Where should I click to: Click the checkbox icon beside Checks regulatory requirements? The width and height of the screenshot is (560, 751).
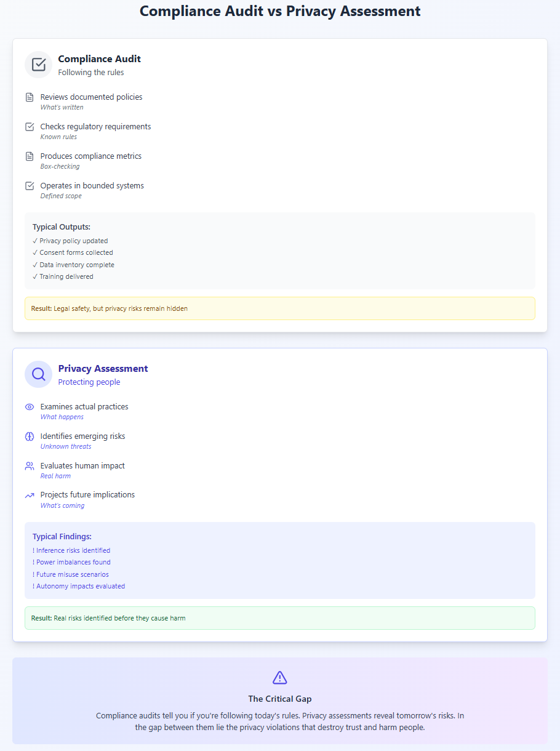30,127
